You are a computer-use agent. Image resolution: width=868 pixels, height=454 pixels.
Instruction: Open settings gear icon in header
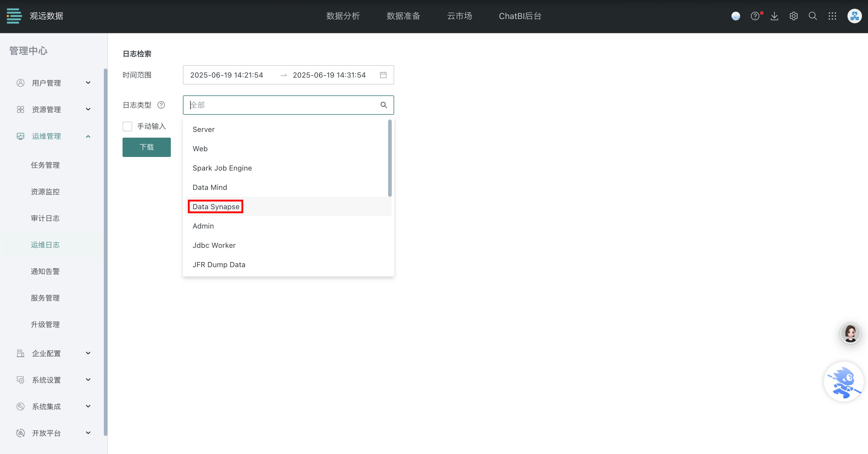point(793,16)
